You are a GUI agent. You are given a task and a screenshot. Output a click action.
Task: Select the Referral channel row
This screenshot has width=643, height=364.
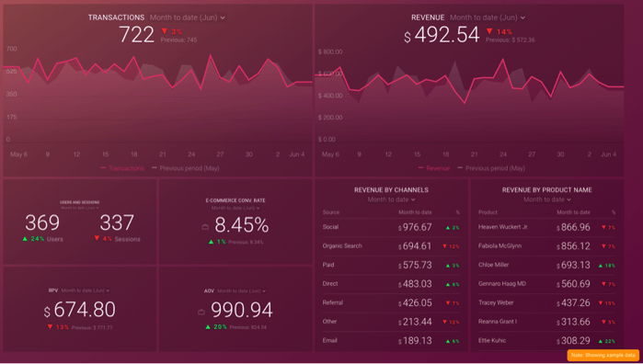(x=391, y=302)
